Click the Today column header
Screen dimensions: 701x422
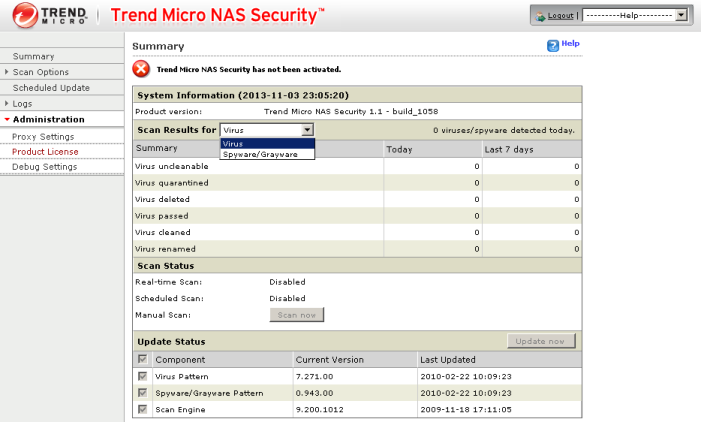[399, 149]
